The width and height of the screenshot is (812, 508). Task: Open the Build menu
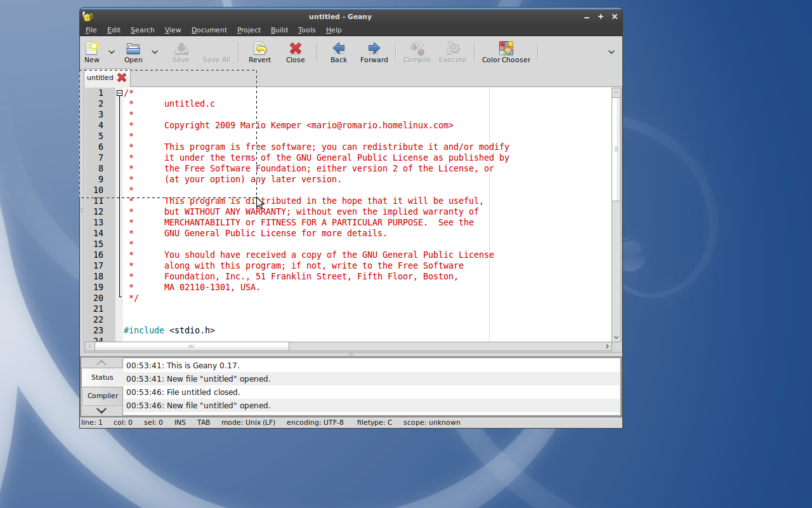pyautogui.click(x=279, y=30)
